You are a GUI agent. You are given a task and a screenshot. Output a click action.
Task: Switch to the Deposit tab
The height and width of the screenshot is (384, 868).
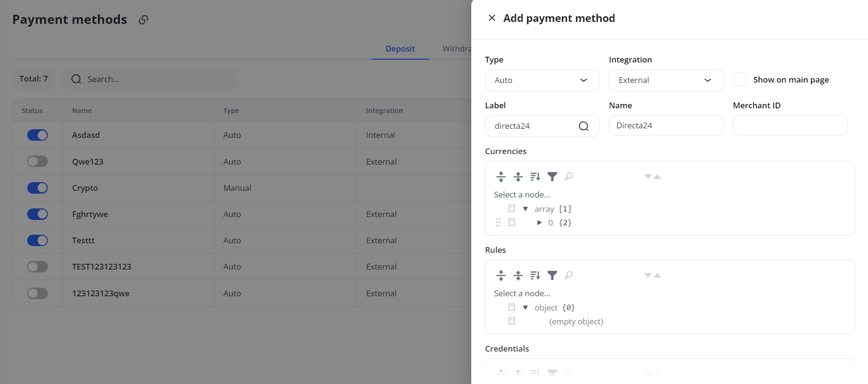(x=400, y=49)
